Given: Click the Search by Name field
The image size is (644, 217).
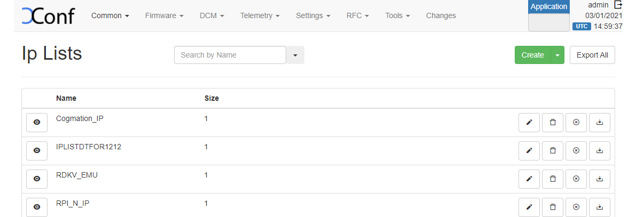Looking at the screenshot, I should (230, 55).
